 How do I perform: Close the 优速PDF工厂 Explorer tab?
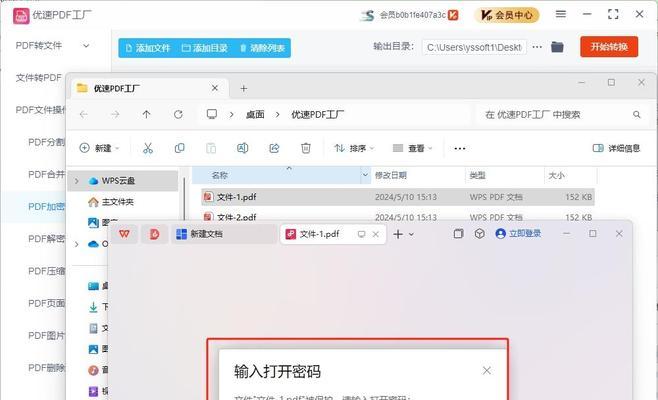click(x=215, y=88)
